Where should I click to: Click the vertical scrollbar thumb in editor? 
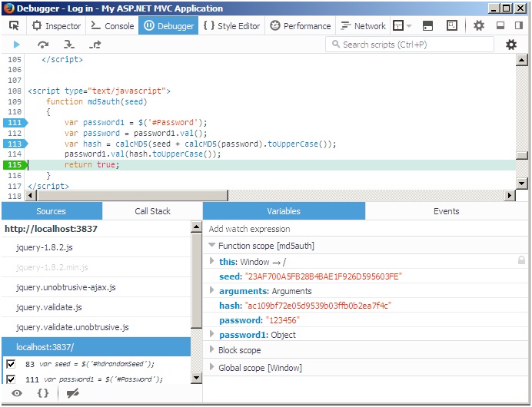point(521,155)
